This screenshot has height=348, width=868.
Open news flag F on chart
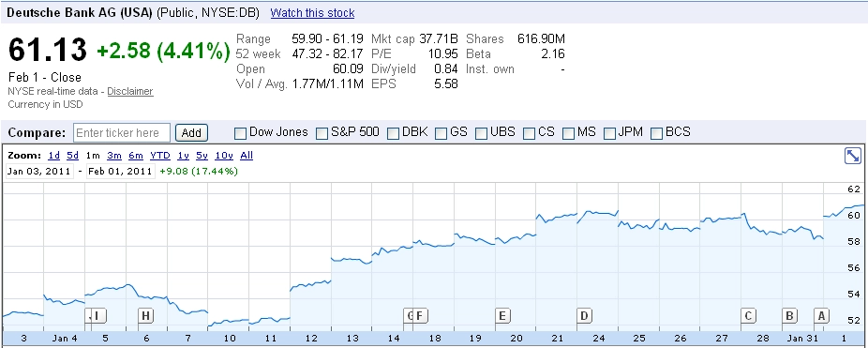[x=420, y=316]
